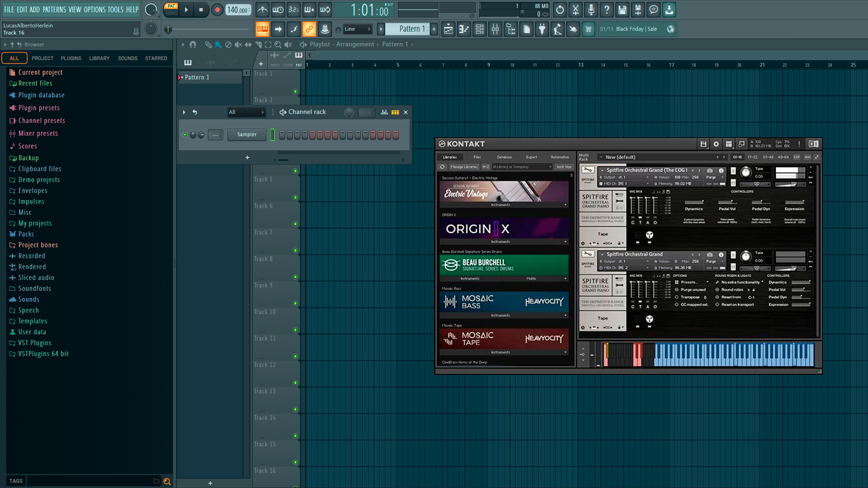Select the zoom magnifier tool in playlist toolbar
The width and height of the screenshot is (868, 488).
point(278,44)
